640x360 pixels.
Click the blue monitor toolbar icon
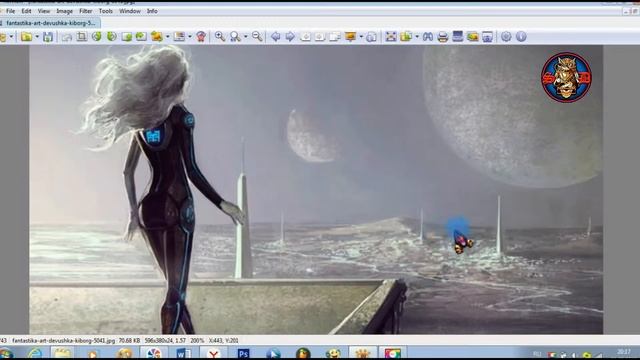click(x=458, y=37)
